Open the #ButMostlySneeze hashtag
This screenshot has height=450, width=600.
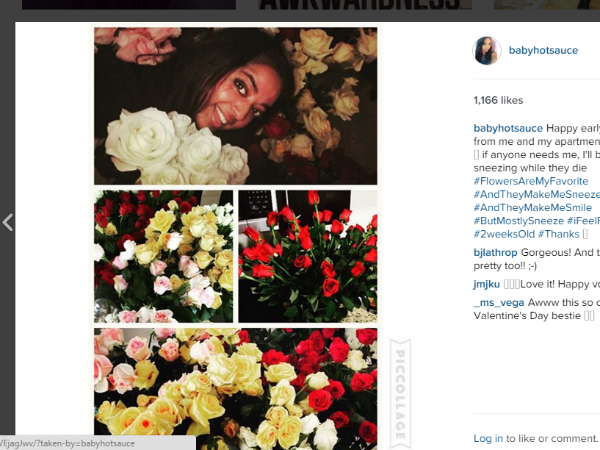[518, 221]
